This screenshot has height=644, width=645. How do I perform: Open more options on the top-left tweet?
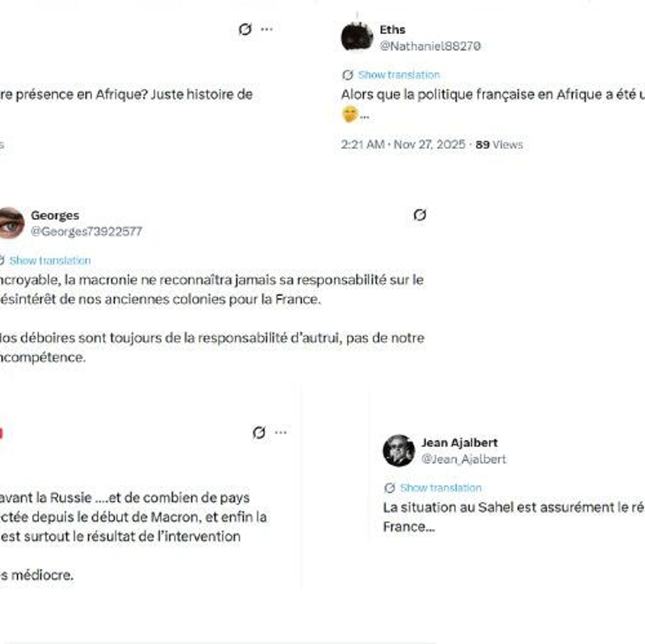[267, 30]
